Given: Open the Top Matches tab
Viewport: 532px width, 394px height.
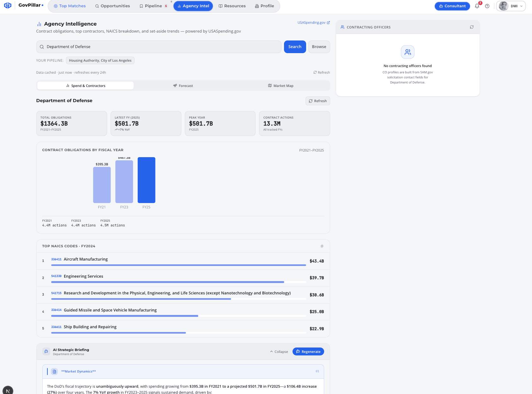Looking at the screenshot, I should coord(70,6).
